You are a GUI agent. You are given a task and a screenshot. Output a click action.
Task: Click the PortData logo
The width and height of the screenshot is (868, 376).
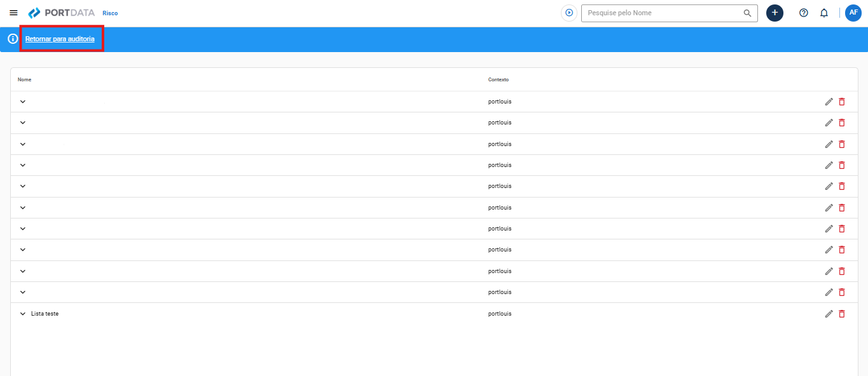(x=62, y=13)
